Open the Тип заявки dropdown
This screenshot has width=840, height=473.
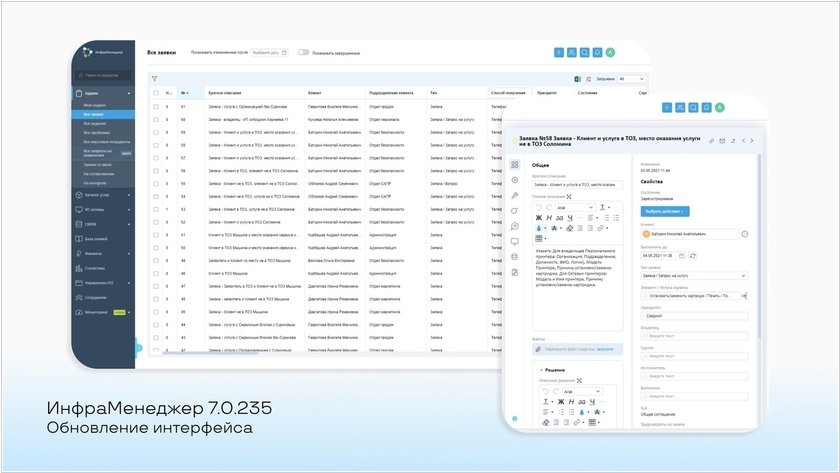(x=694, y=276)
